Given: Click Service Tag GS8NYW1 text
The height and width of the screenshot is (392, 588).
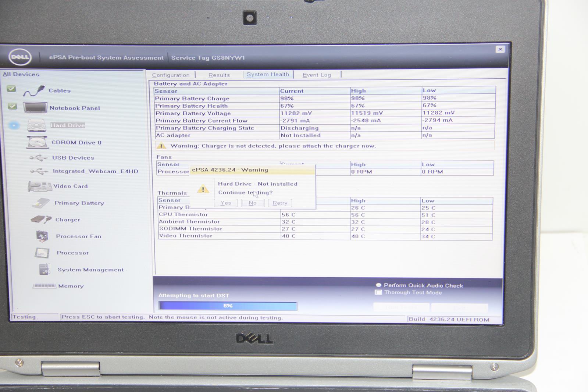Looking at the screenshot, I should (x=208, y=57).
